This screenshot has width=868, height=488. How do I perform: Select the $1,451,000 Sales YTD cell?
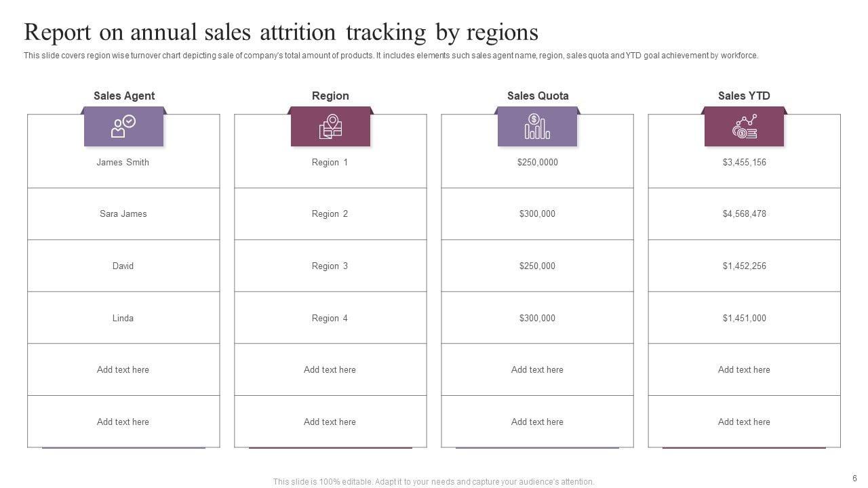tap(744, 319)
